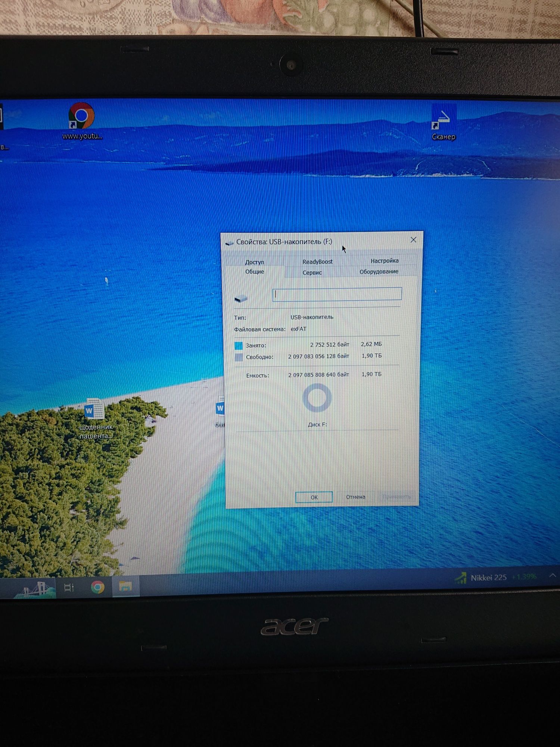
Task: Open the щоденник пацієнта Word document icon
Action: (x=96, y=418)
